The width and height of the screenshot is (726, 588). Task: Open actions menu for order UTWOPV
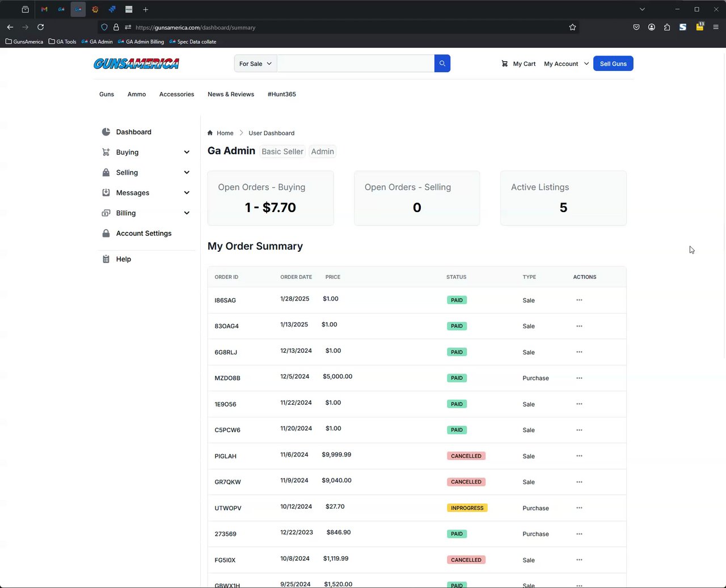tap(579, 508)
